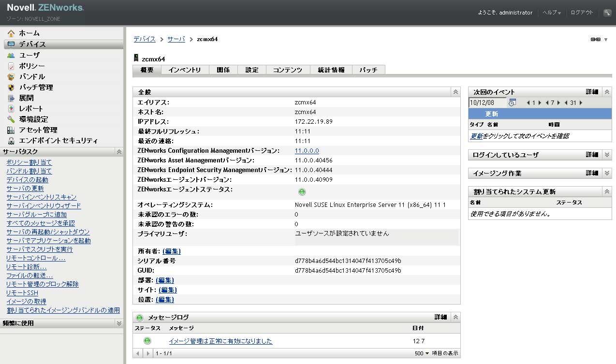Screen dimensions: 616x364
Task: Collapse the 全般 panel
Action: pyautogui.click(x=455, y=92)
